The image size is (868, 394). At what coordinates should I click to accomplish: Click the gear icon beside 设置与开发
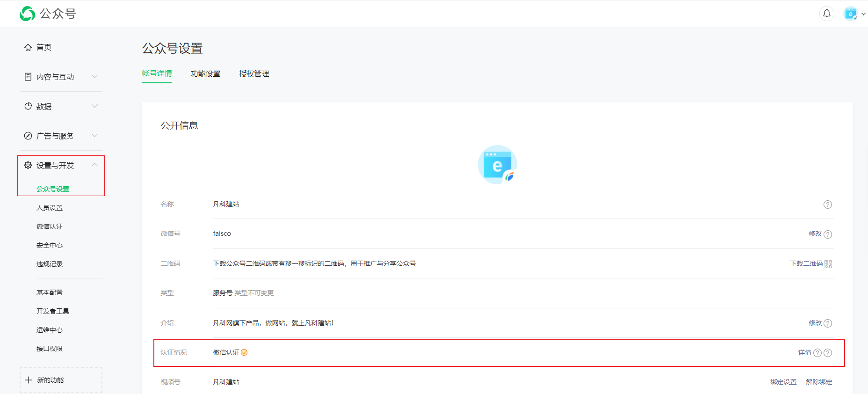[28, 165]
